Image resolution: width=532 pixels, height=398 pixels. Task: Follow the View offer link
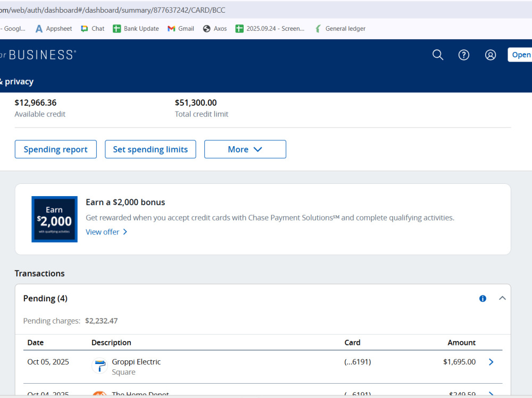pos(106,232)
